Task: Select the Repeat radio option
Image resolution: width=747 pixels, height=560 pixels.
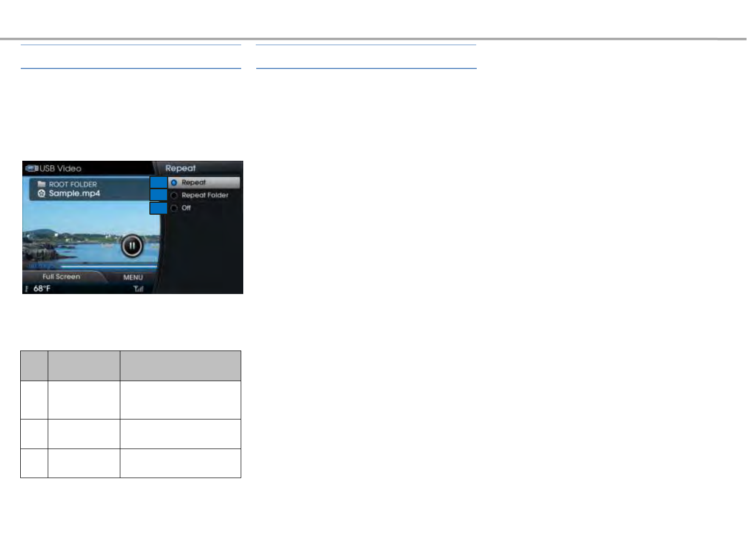Action: click(x=204, y=183)
